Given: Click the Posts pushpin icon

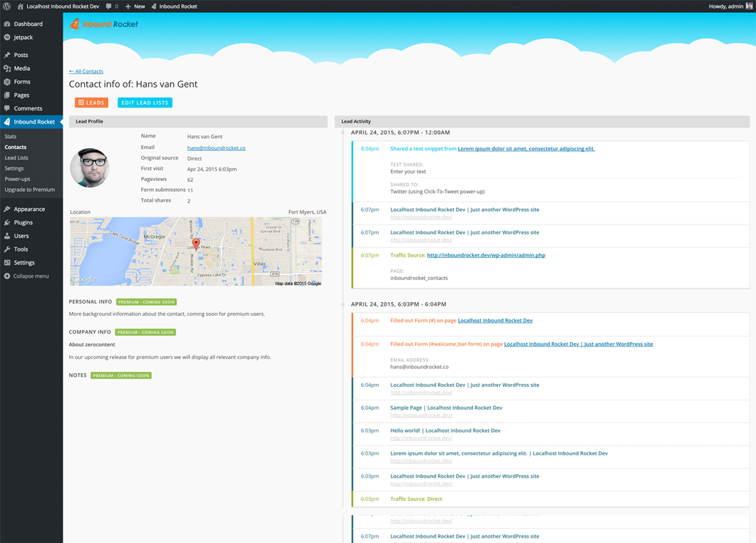Looking at the screenshot, I should [7, 55].
